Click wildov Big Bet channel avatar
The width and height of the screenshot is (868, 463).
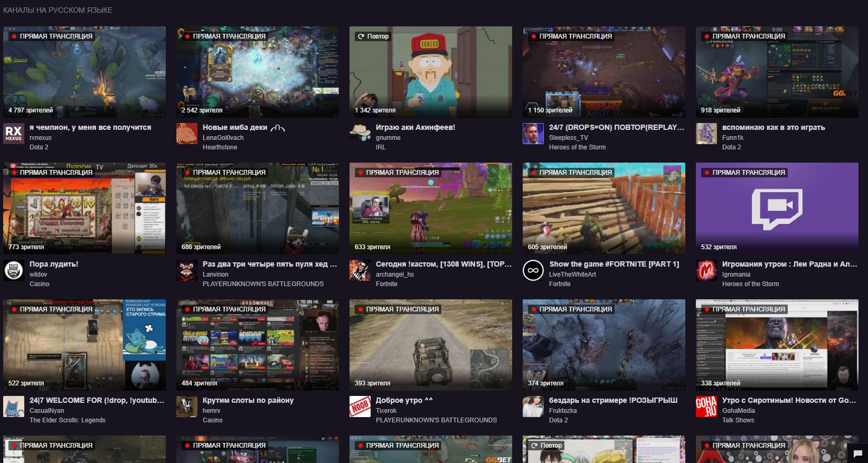pyautogui.click(x=14, y=270)
